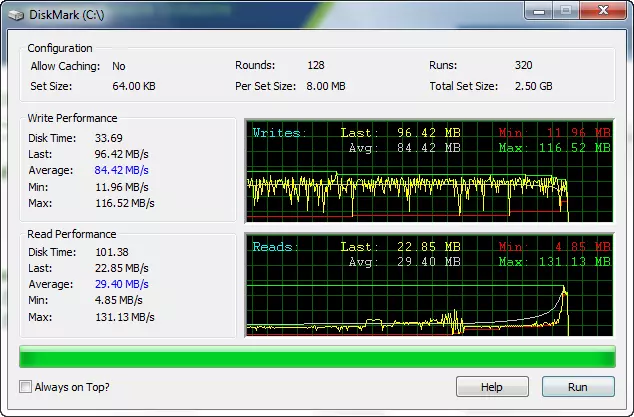The image size is (634, 417).
Task: Click the disabled maximize button
Action: click(566, 11)
